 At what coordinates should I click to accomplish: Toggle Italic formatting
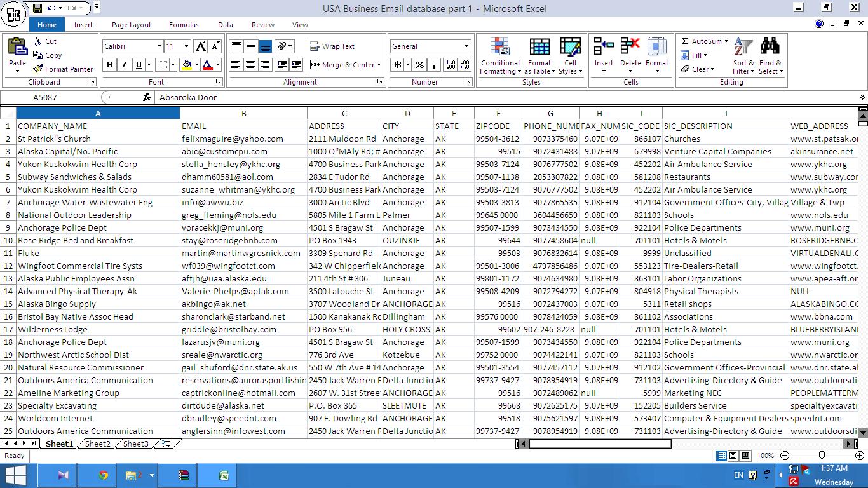pyautogui.click(x=124, y=65)
